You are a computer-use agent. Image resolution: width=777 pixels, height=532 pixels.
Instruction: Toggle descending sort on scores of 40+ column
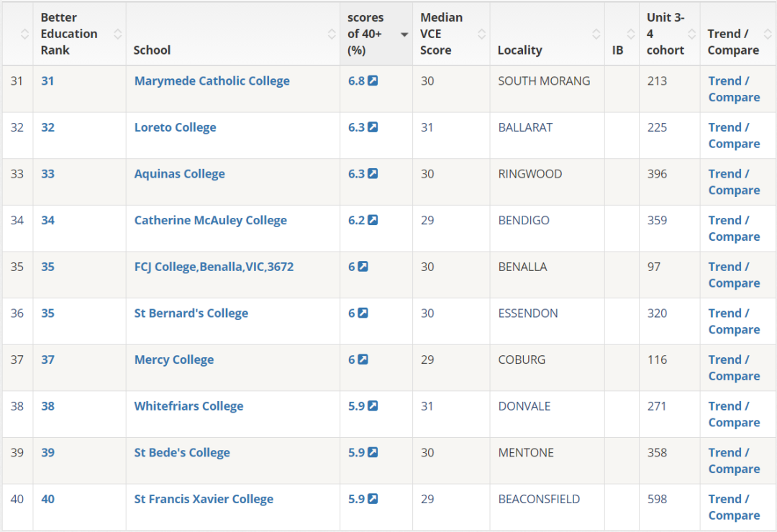[x=404, y=35]
